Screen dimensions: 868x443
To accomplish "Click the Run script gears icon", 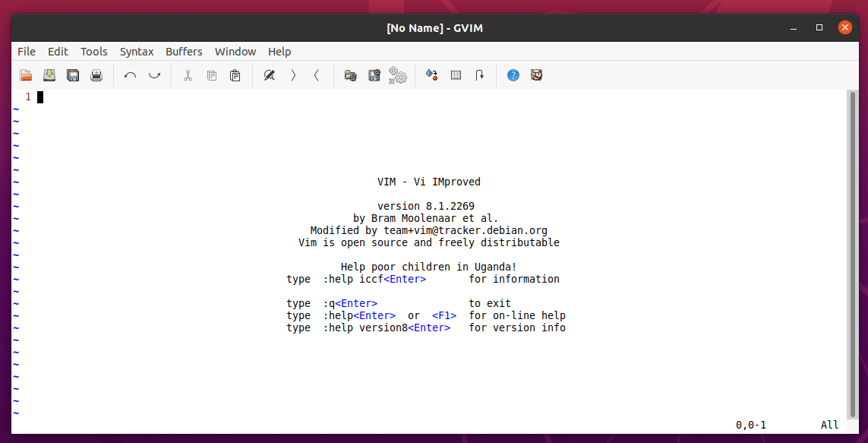I will tap(397, 74).
